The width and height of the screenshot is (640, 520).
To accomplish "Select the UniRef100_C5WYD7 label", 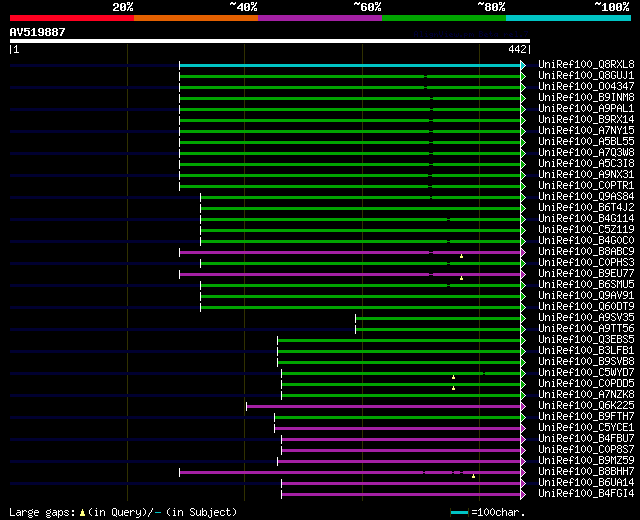I will click(x=586, y=373).
